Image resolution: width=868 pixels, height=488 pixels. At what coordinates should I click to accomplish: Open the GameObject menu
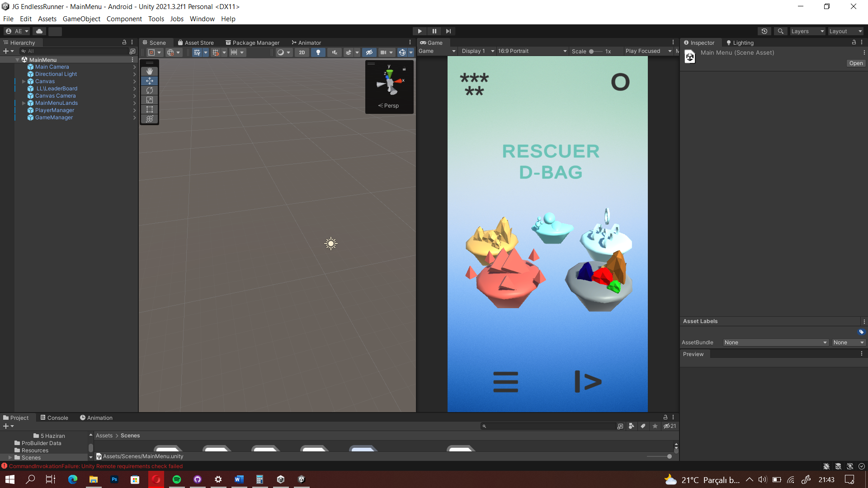pyautogui.click(x=81, y=19)
